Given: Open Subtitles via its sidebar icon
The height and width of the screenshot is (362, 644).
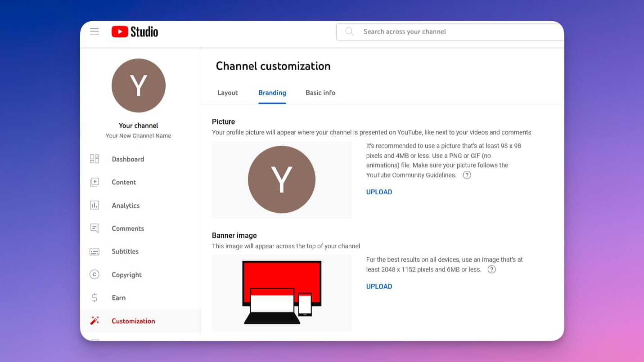Looking at the screenshot, I should 95,251.
